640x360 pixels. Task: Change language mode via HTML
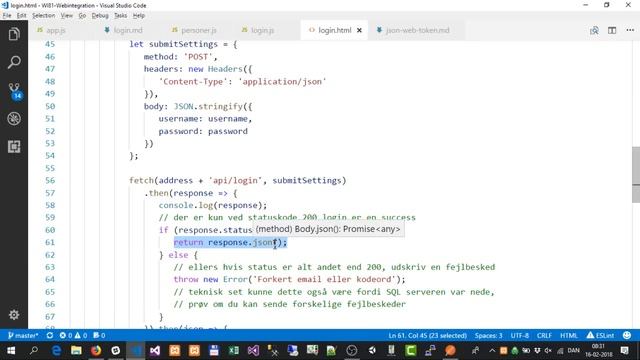click(x=569, y=336)
